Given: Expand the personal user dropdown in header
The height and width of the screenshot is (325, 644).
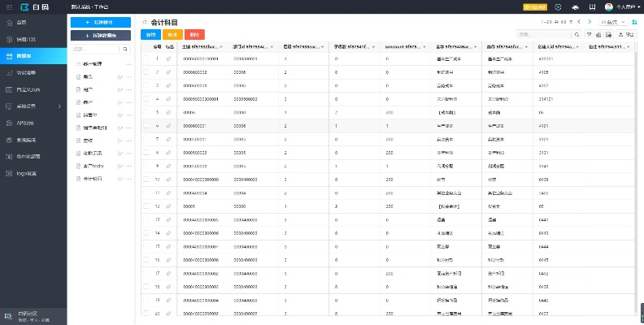Looking at the screenshot, I should tap(623, 6).
